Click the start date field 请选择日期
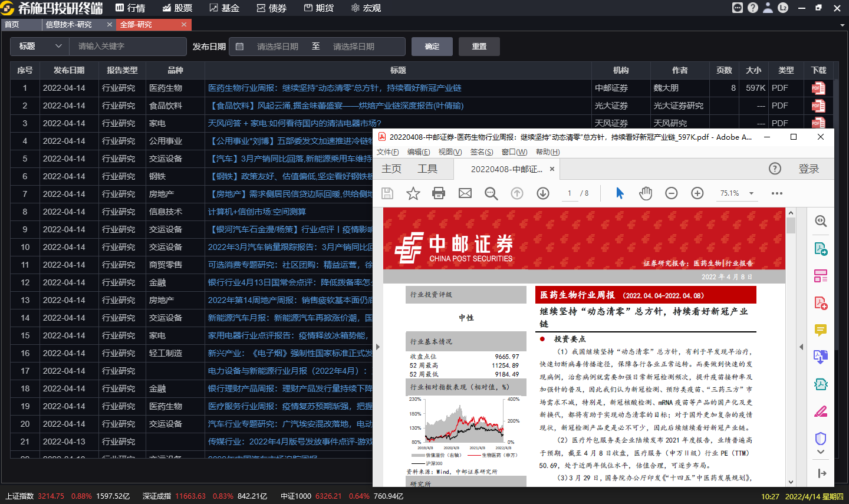The width and height of the screenshot is (849, 504). click(x=278, y=47)
